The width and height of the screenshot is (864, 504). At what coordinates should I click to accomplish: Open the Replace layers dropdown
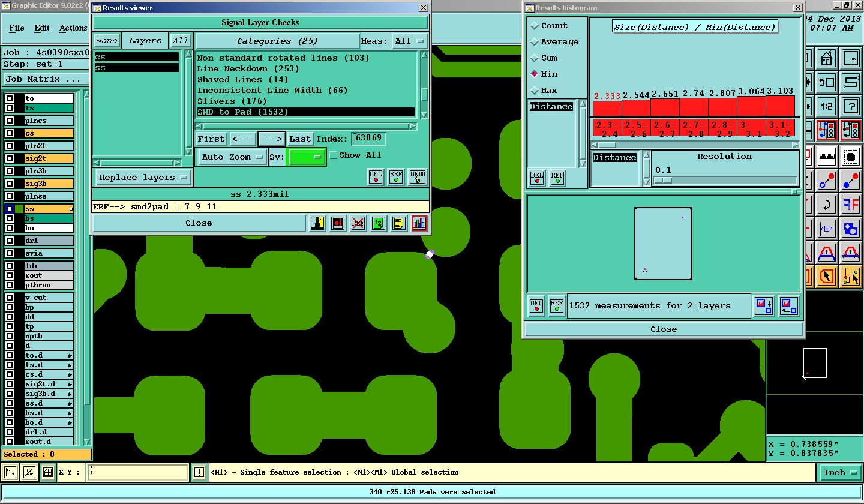click(143, 178)
